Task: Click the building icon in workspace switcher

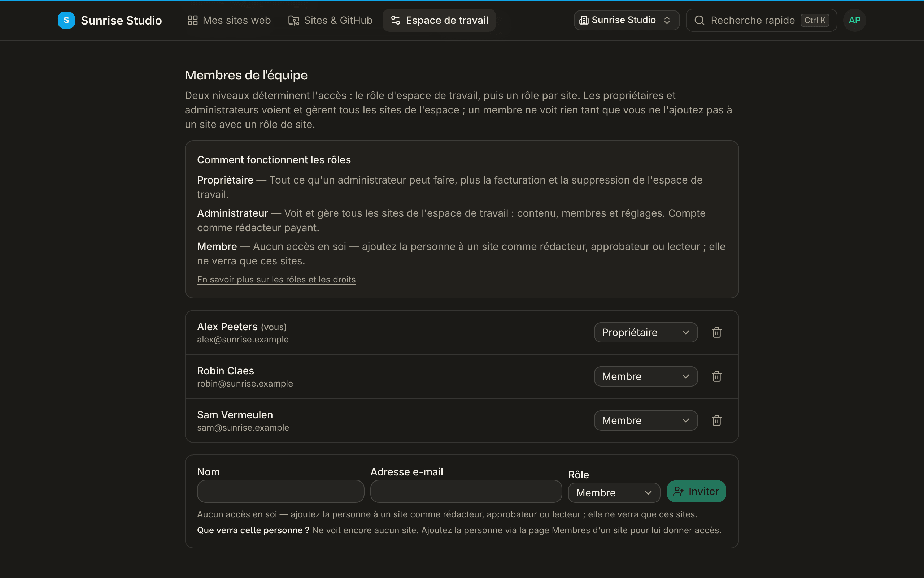Action: click(584, 20)
